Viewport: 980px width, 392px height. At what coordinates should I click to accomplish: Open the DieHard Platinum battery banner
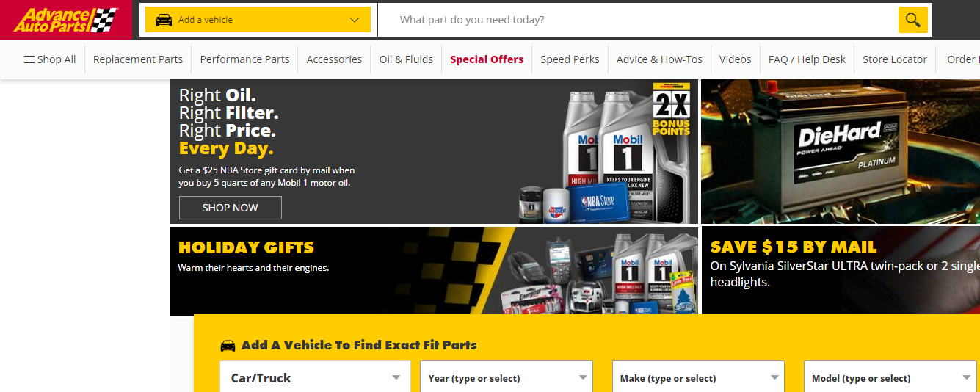(x=841, y=151)
